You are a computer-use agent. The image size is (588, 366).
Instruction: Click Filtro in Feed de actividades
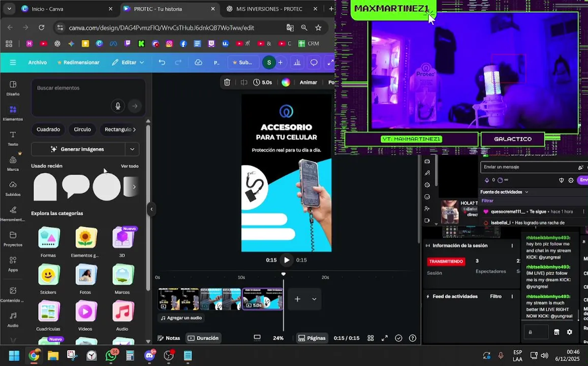point(496,296)
